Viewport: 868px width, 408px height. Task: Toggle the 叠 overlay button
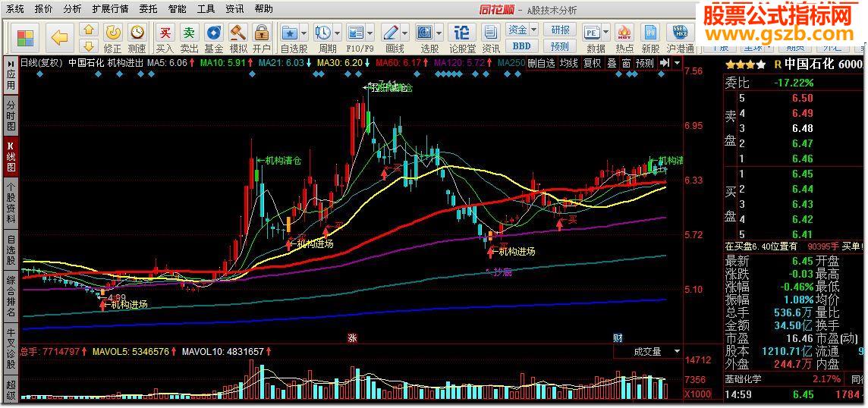coord(612,63)
